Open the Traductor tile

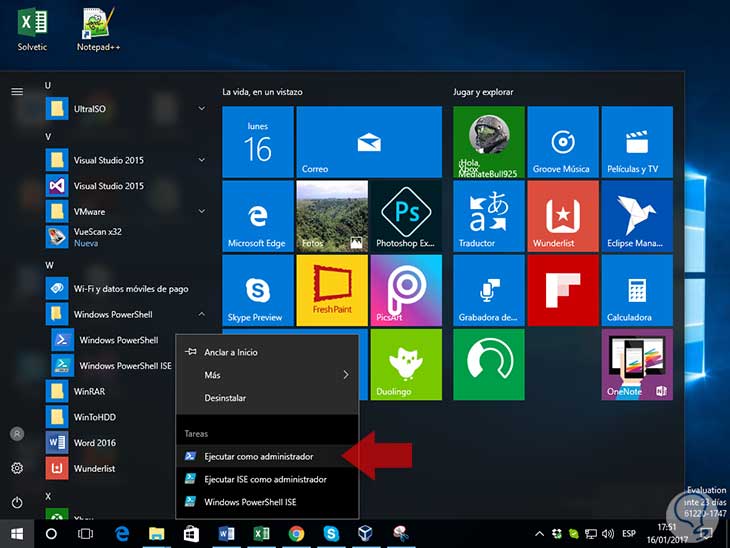click(489, 216)
